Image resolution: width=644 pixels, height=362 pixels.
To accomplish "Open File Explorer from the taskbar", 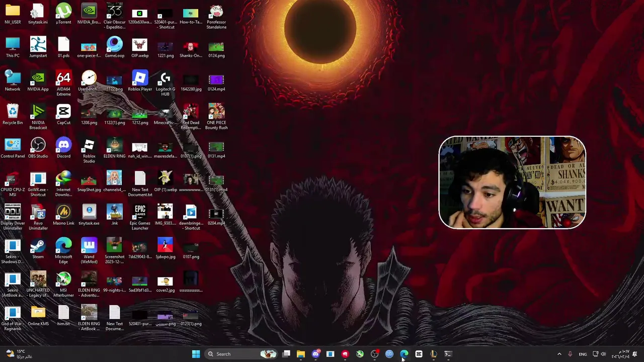I will tap(301, 354).
